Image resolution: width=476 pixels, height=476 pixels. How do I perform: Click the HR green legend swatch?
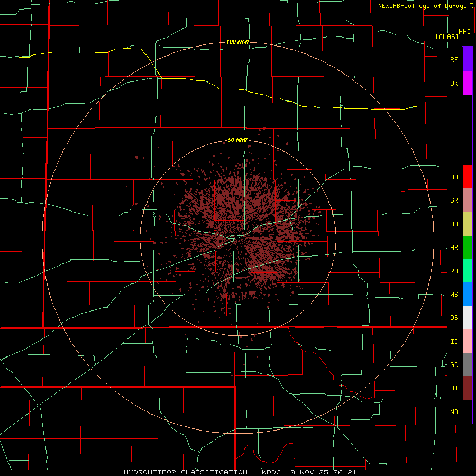click(x=467, y=248)
